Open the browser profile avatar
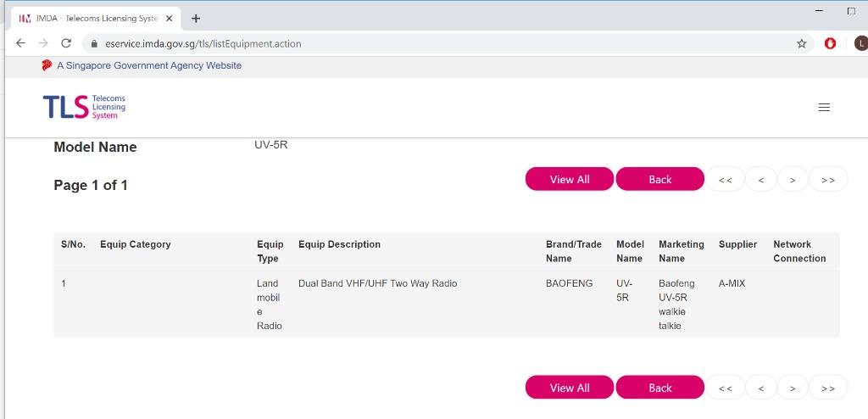Image resolution: width=868 pixels, height=419 pixels. (x=861, y=43)
